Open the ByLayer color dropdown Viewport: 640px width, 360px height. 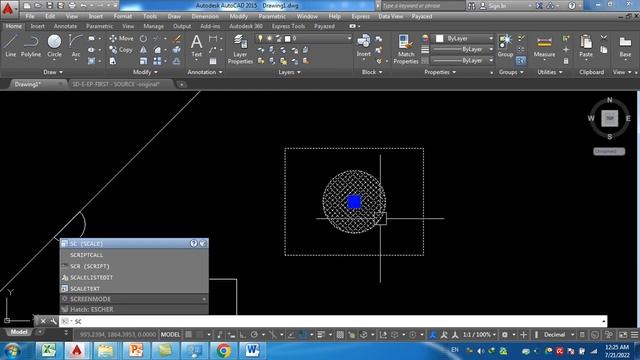(491, 38)
